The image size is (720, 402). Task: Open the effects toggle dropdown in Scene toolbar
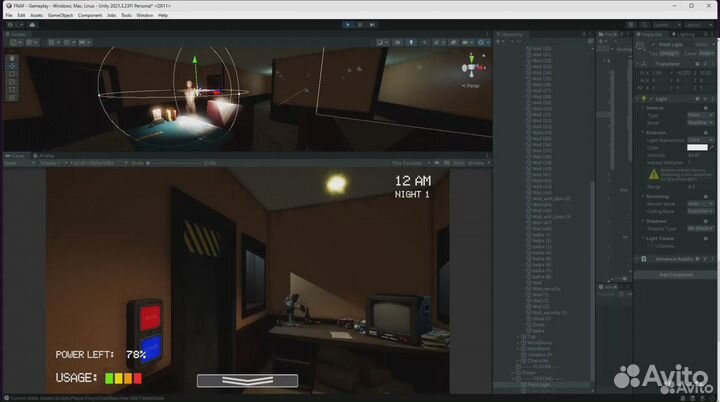click(x=439, y=42)
